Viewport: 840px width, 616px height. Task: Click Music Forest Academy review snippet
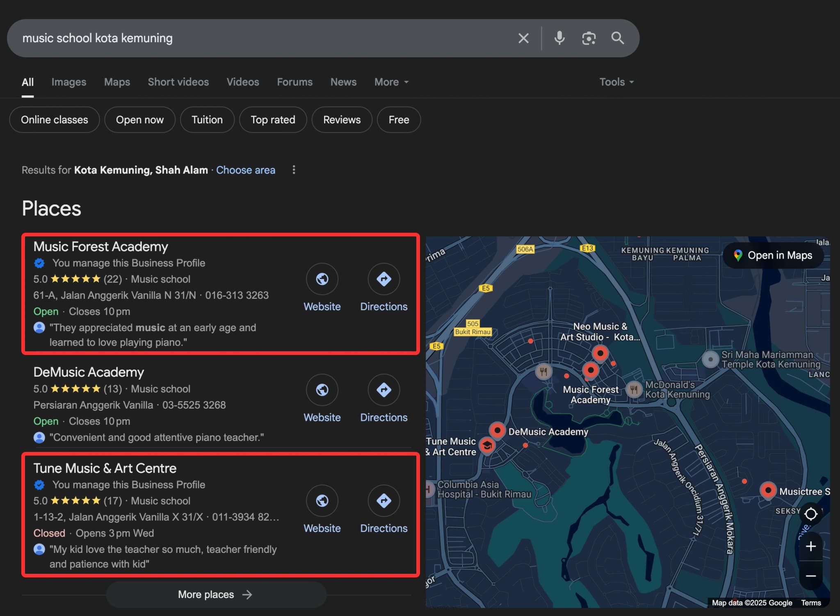click(x=153, y=335)
